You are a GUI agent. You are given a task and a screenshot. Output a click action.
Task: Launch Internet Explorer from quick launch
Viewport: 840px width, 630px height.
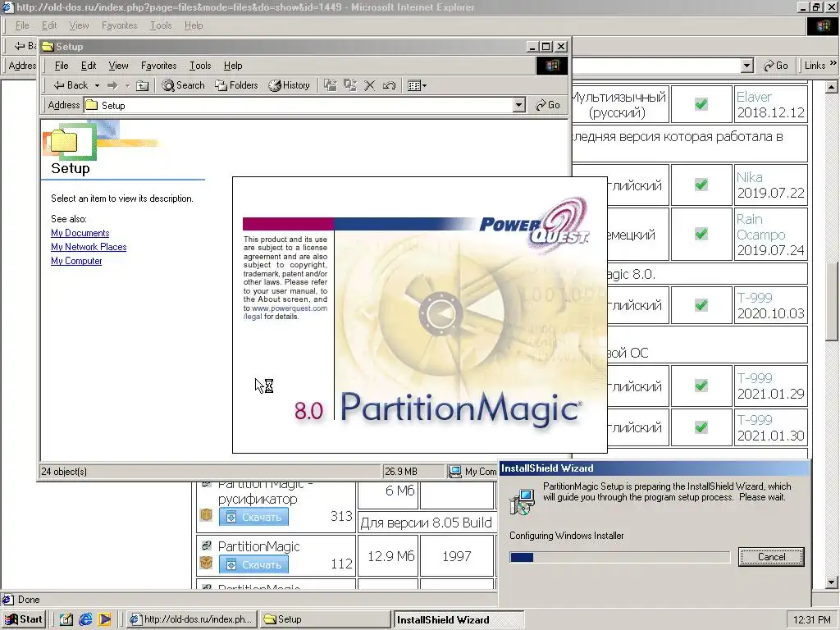click(x=85, y=619)
